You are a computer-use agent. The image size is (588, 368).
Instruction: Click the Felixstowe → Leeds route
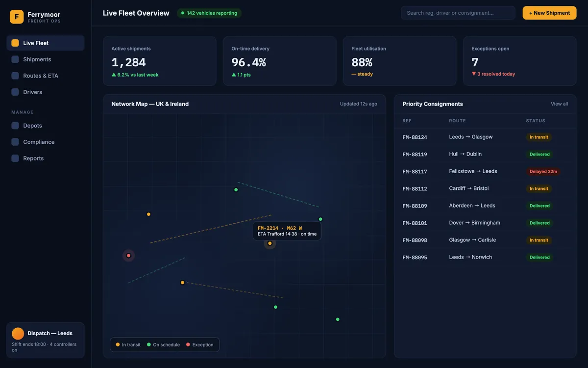point(473,171)
